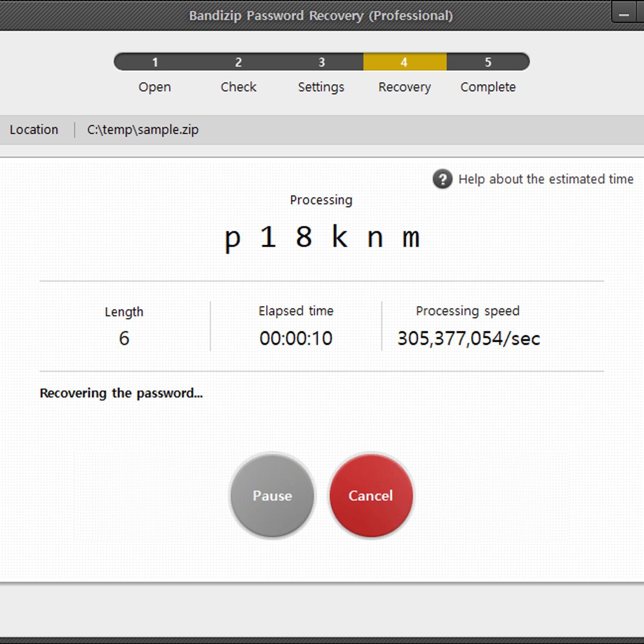644x644 pixels.
Task: Minimize the Bandizip Password Recovery window
Action: [624, 14]
